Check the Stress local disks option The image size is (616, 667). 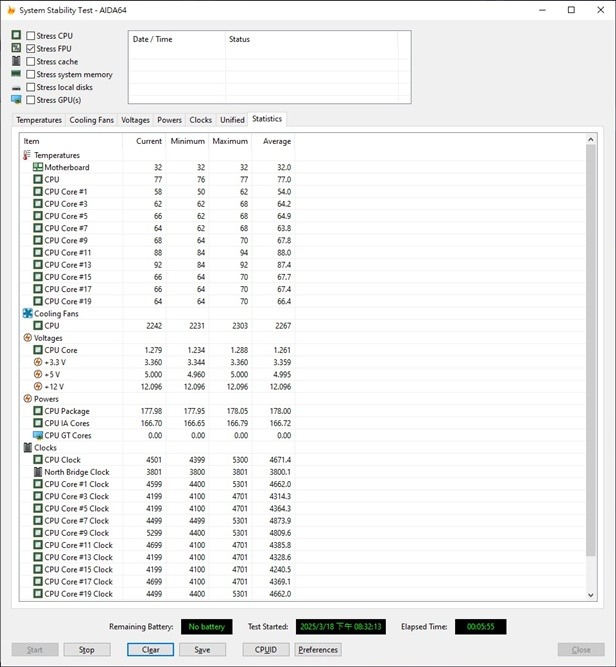tap(31, 87)
